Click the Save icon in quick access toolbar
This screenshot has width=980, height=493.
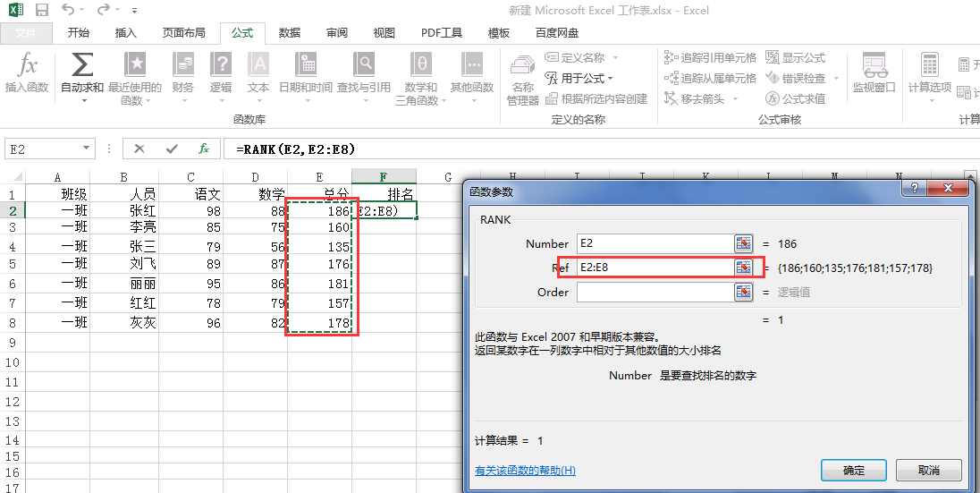click(x=41, y=10)
